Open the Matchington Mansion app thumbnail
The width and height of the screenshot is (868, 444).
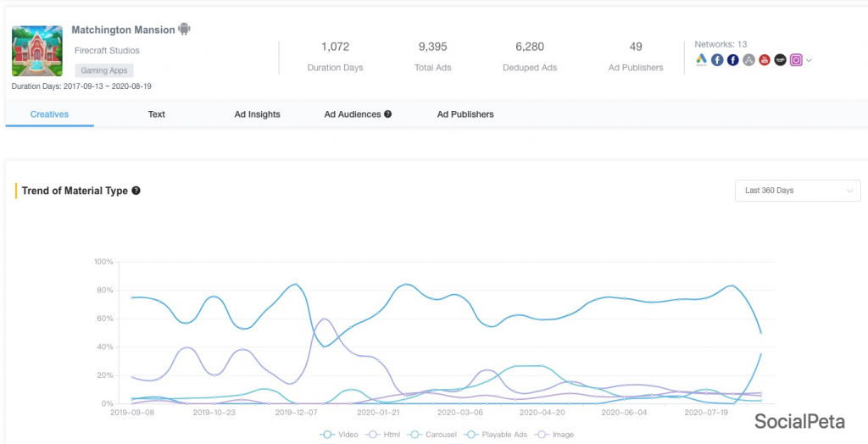(37, 50)
